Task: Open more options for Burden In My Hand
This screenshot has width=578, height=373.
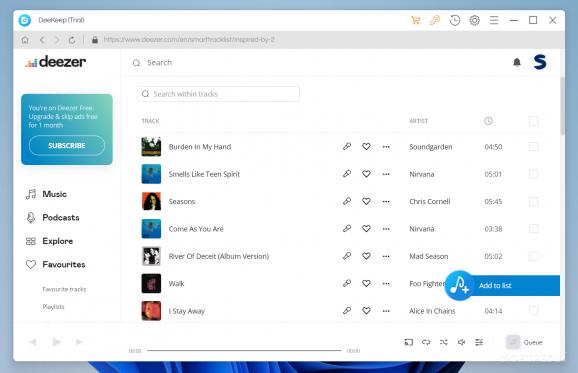Action: pos(386,147)
